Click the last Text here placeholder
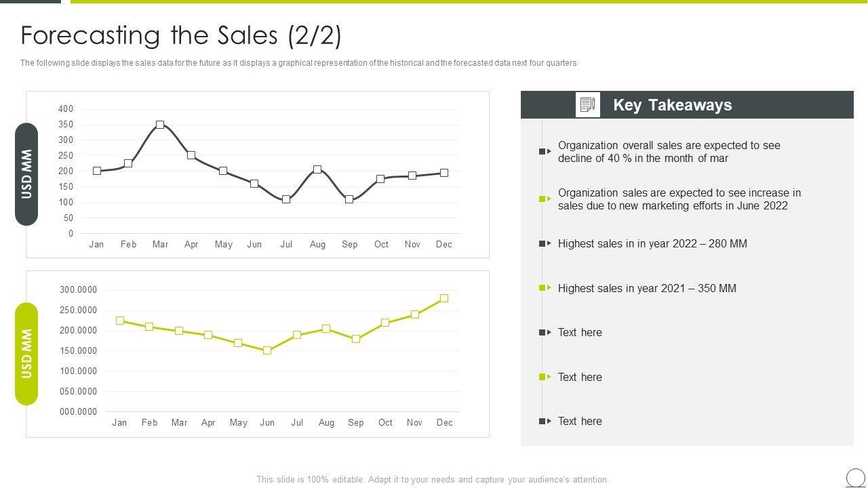 tap(580, 422)
